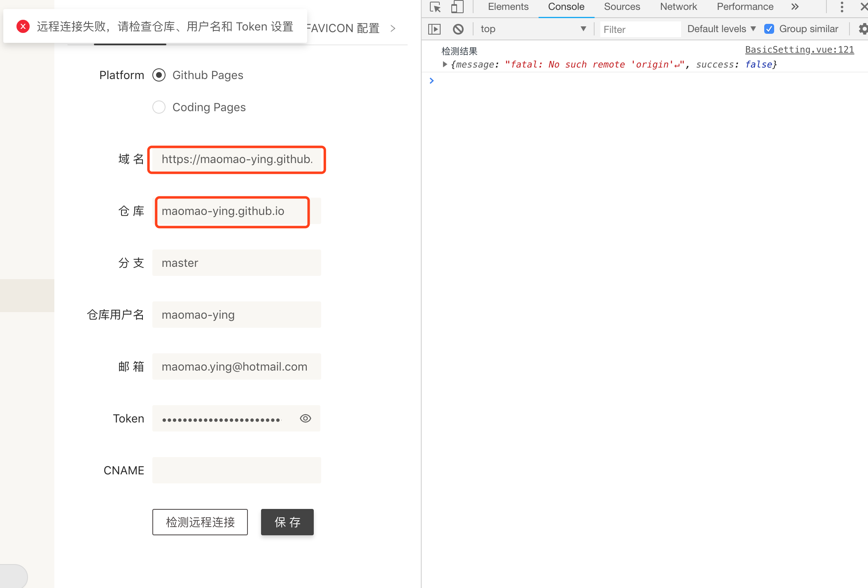
Task: Open the customize DevTools kebab menu
Action: pyautogui.click(x=841, y=7)
